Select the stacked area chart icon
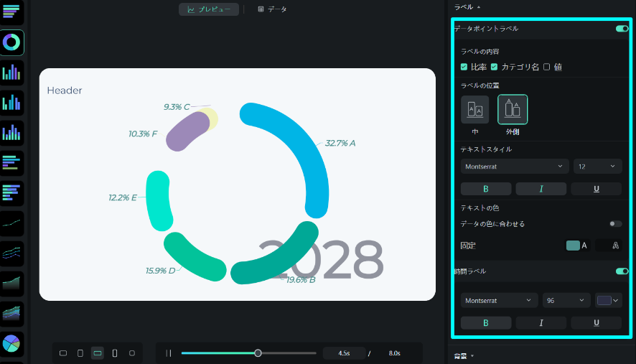The width and height of the screenshot is (636, 364). pos(11,314)
